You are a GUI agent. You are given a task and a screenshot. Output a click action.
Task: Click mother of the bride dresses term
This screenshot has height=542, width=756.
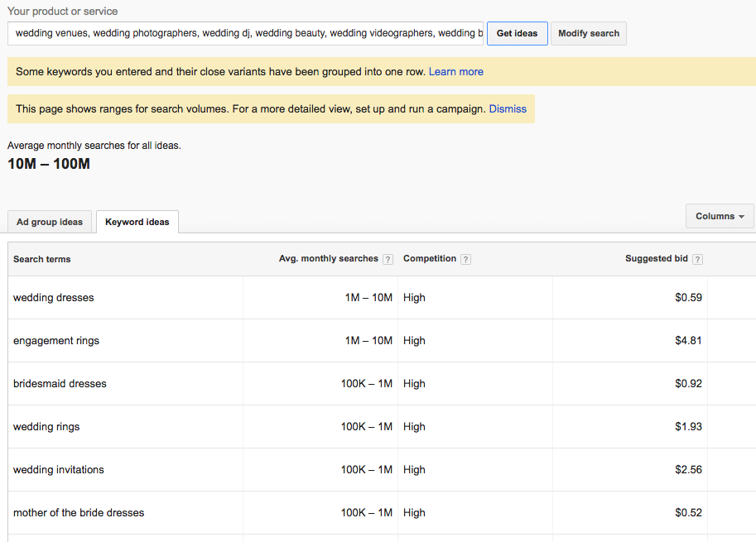tap(79, 513)
